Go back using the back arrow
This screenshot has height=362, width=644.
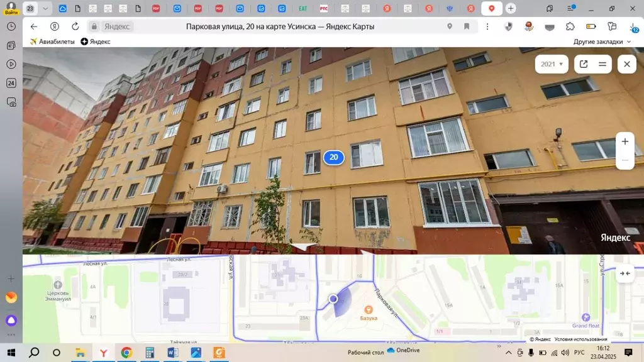coord(34,26)
